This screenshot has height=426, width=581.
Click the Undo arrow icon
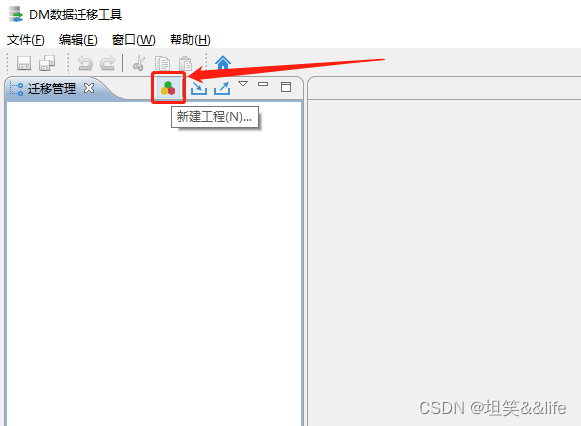coord(85,63)
